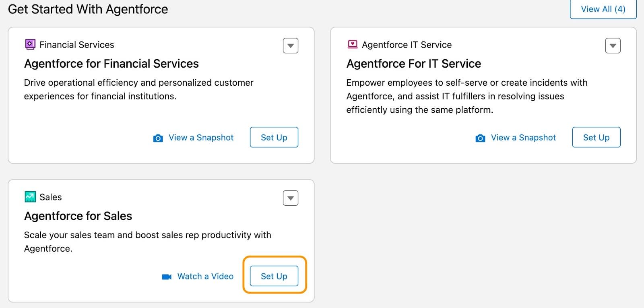
Task: Click View All (4) button
Action: click(x=603, y=9)
